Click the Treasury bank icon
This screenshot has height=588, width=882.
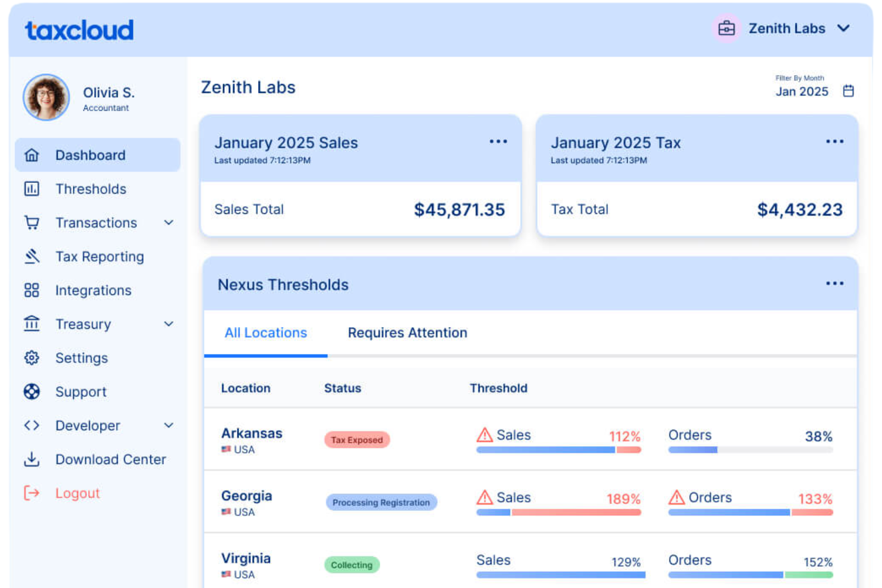click(32, 323)
